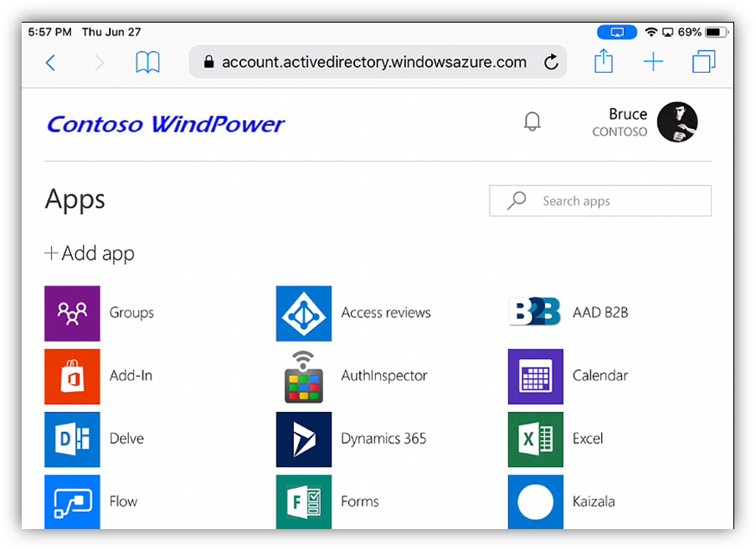Open the notifications bell

tap(532, 121)
